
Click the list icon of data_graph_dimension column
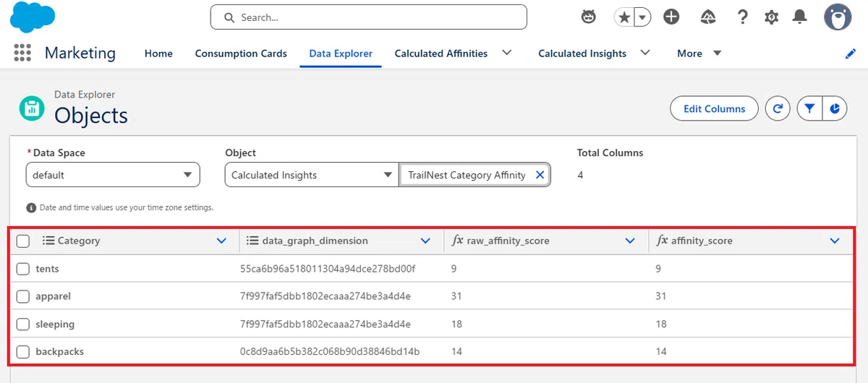[252, 241]
